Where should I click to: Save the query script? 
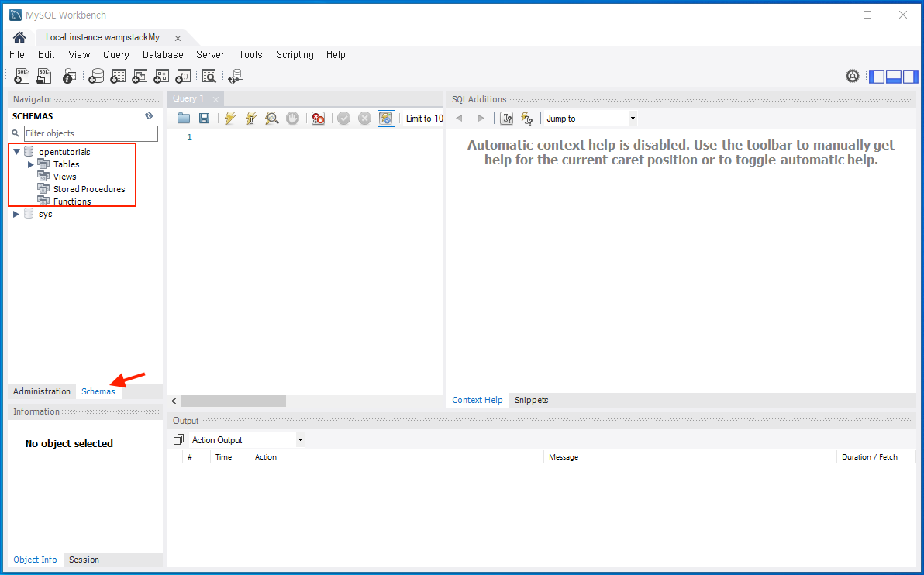coord(204,119)
